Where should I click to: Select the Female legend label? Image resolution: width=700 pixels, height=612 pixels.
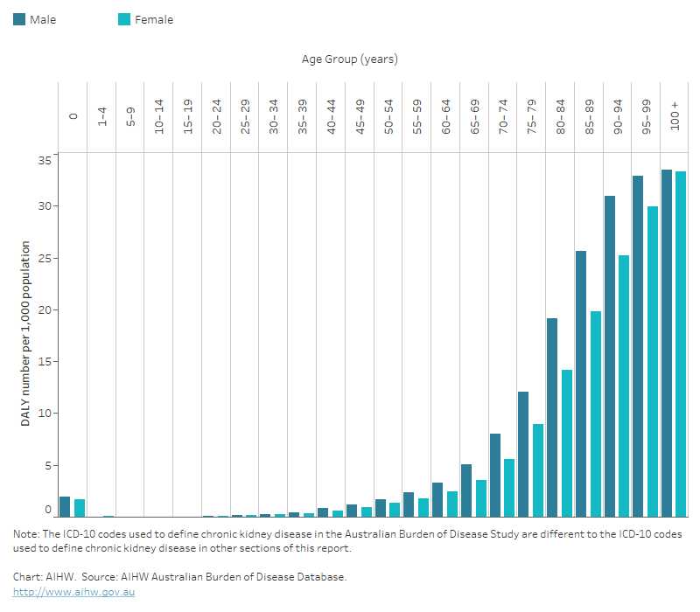tap(154, 19)
